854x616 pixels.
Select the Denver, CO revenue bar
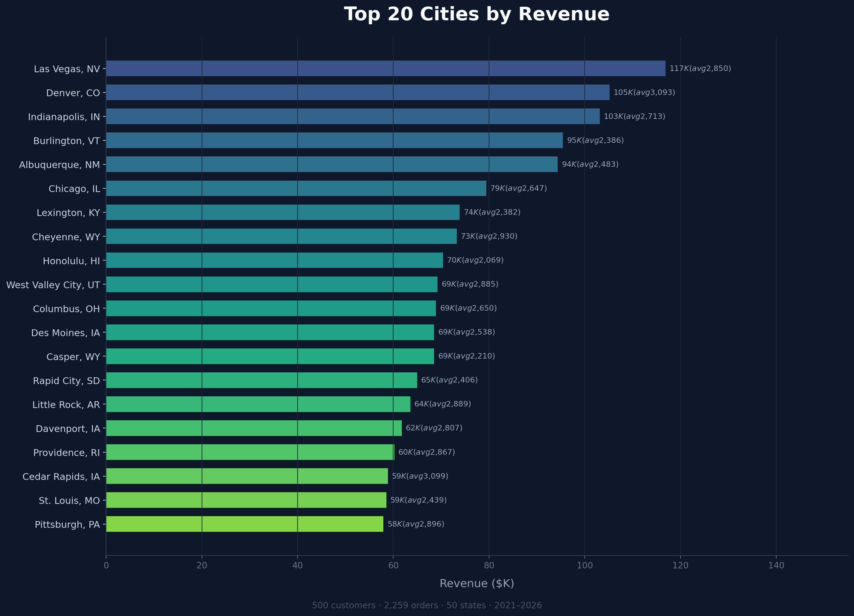tap(358, 92)
